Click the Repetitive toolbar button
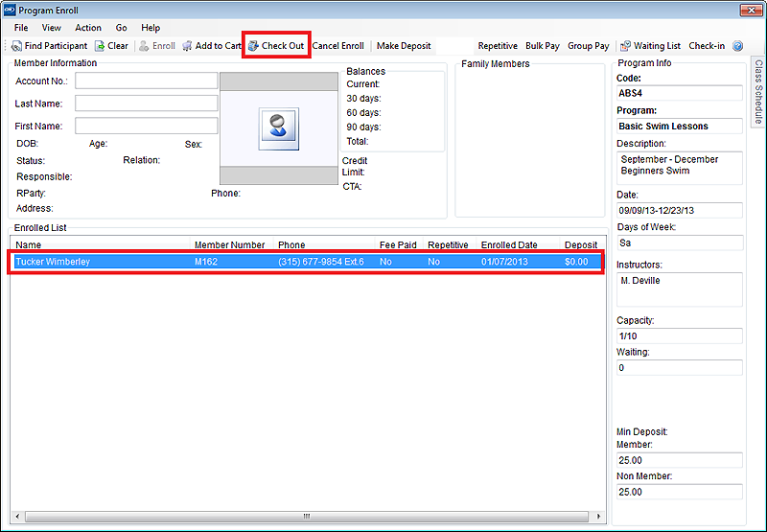The width and height of the screenshot is (767, 532). (498, 46)
